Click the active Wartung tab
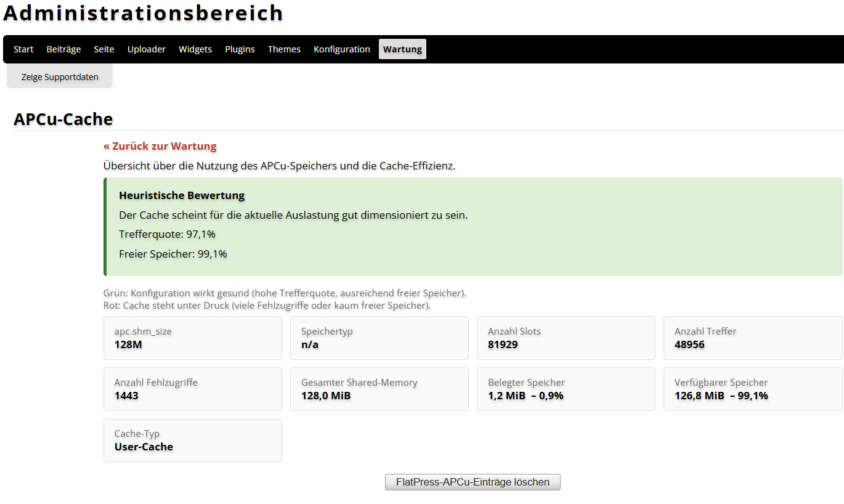This screenshot has height=504, width=844. click(402, 49)
